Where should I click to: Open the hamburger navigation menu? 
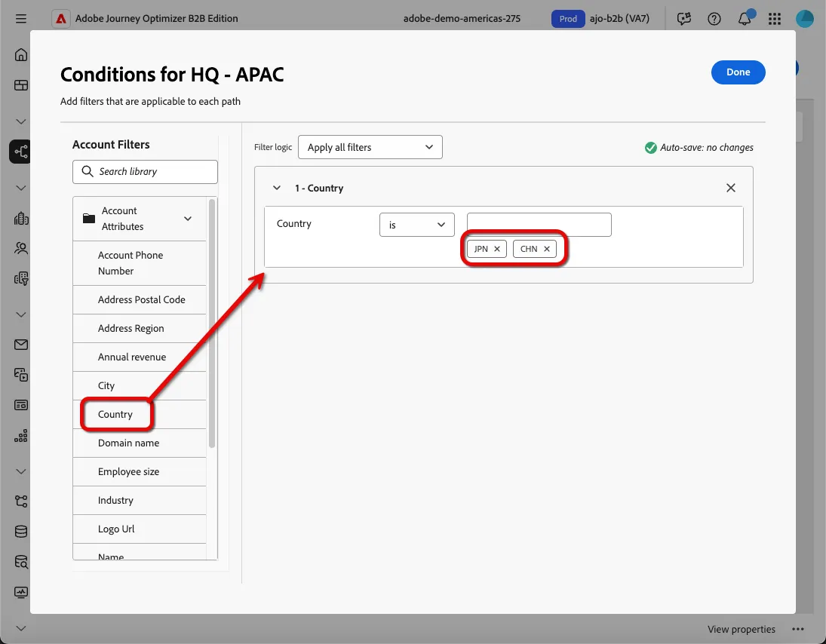point(21,19)
